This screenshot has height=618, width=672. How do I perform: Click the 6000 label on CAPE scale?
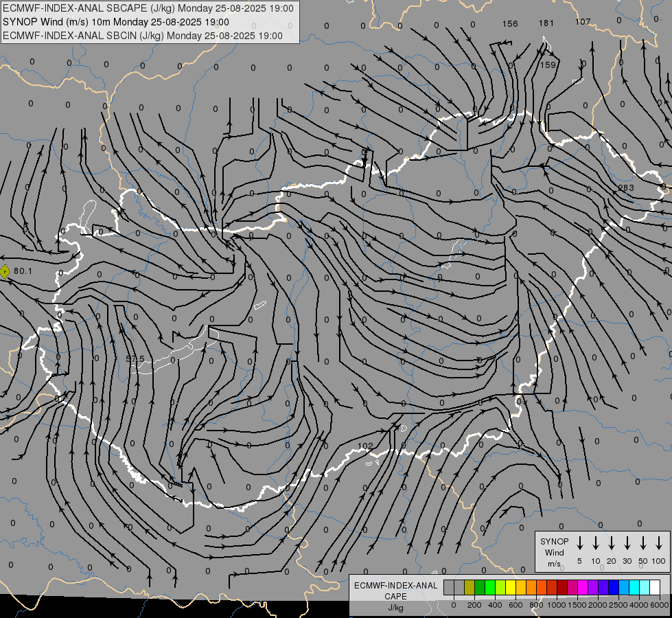click(x=660, y=605)
